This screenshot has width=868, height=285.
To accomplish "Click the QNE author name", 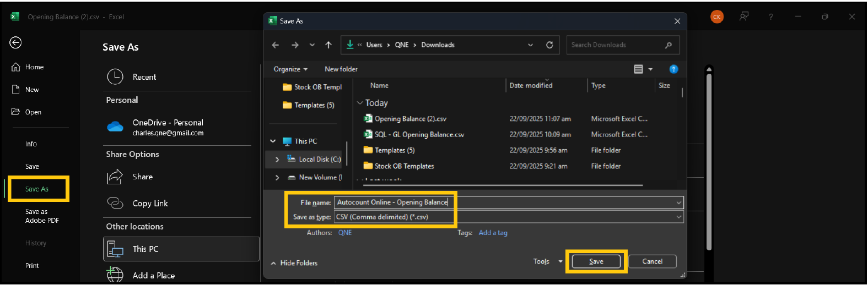I will tap(345, 233).
